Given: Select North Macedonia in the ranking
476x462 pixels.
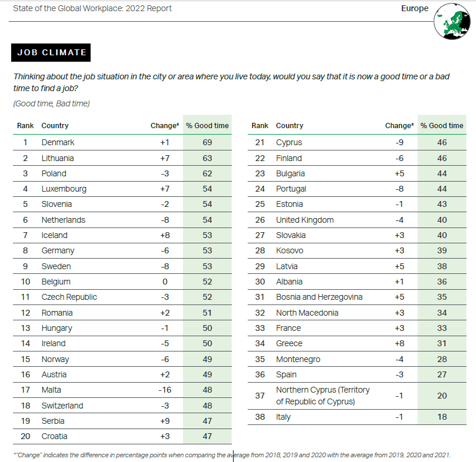Looking at the screenshot, I should click(x=307, y=313).
